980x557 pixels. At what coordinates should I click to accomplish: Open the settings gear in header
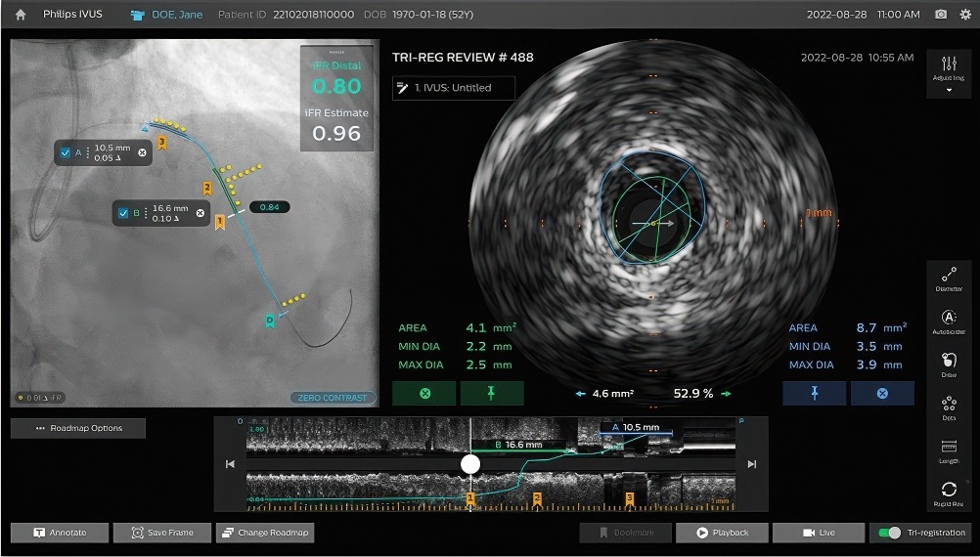pos(965,14)
